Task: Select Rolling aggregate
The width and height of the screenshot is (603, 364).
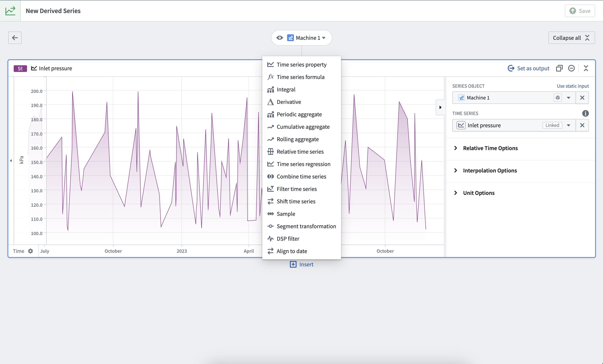Action: (x=301, y=139)
